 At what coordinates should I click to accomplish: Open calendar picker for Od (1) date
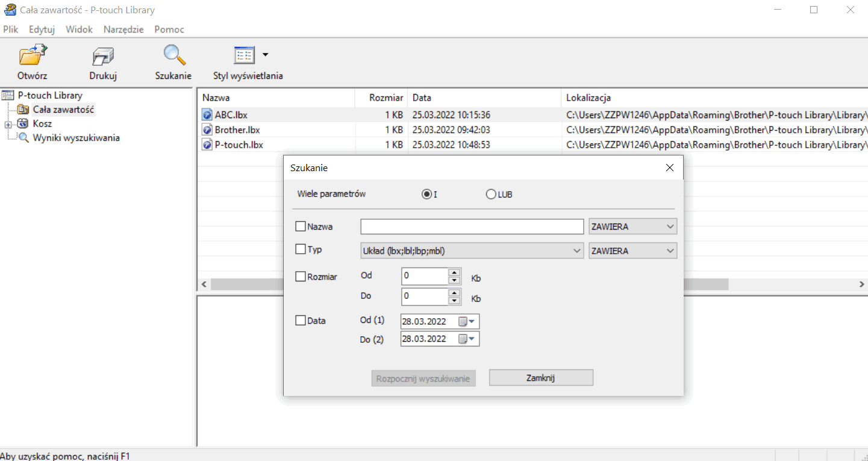(x=467, y=322)
